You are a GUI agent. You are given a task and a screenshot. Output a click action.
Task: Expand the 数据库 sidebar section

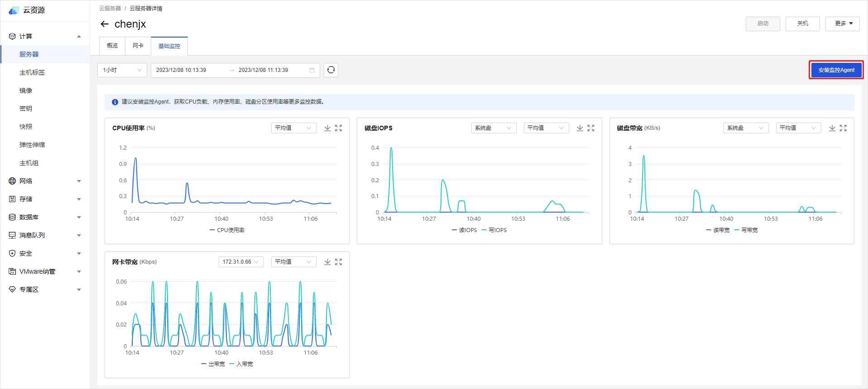(x=79, y=217)
